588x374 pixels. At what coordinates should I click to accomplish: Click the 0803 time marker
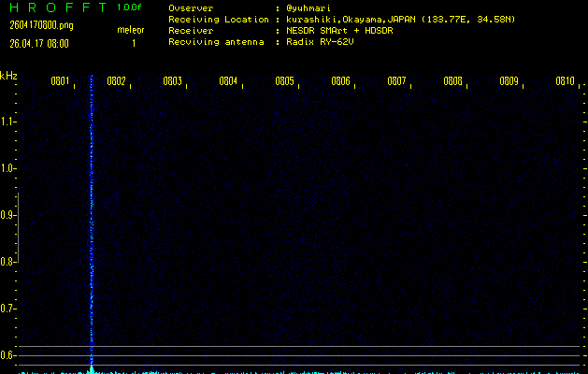pyautogui.click(x=172, y=81)
